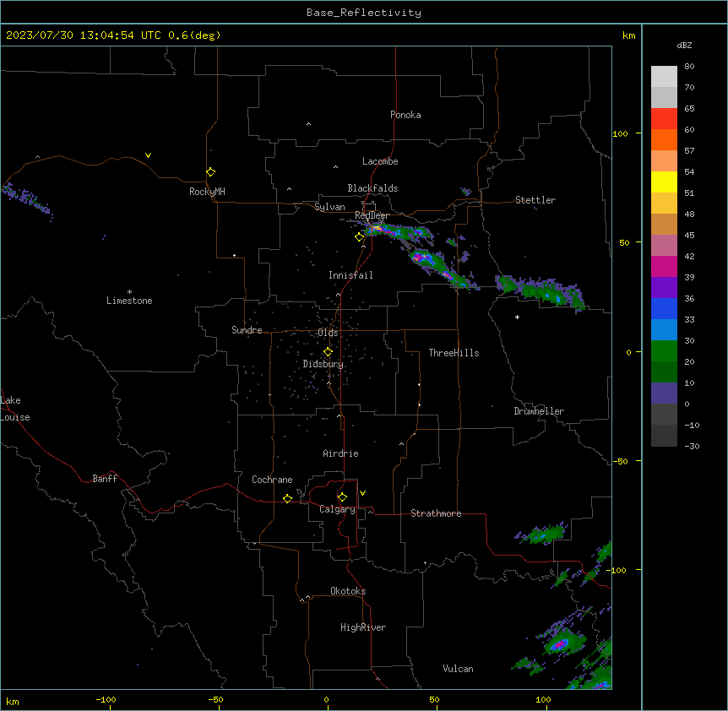Click the Sylvan label
This screenshot has height=711, width=728.
click(x=329, y=207)
